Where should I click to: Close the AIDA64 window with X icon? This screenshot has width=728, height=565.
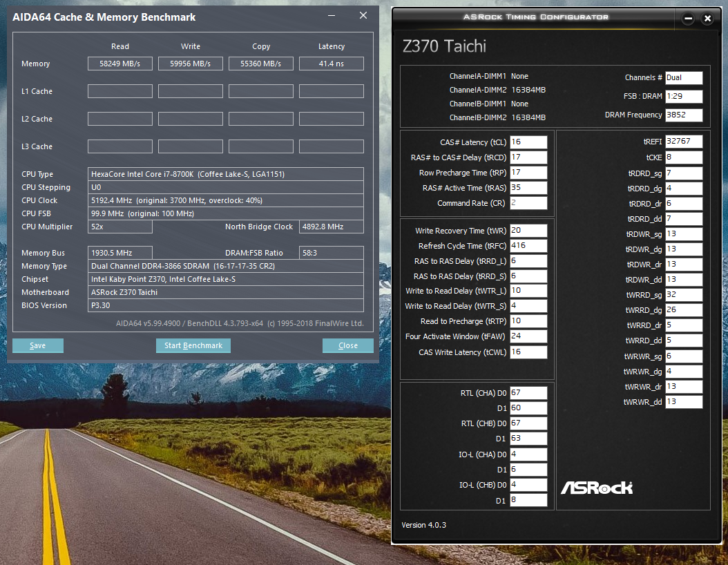coord(363,16)
